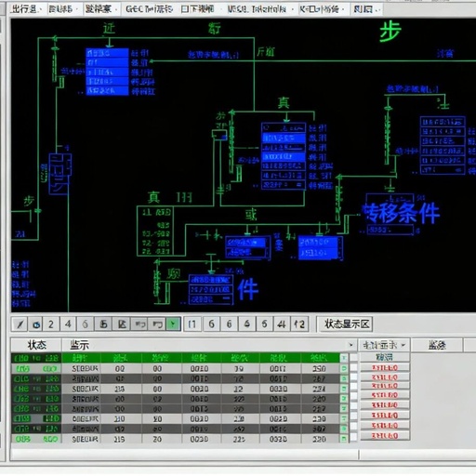This screenshot has height=476, width=476.
Task: Select the 状态 column header
Action: [x=36, y=345]
